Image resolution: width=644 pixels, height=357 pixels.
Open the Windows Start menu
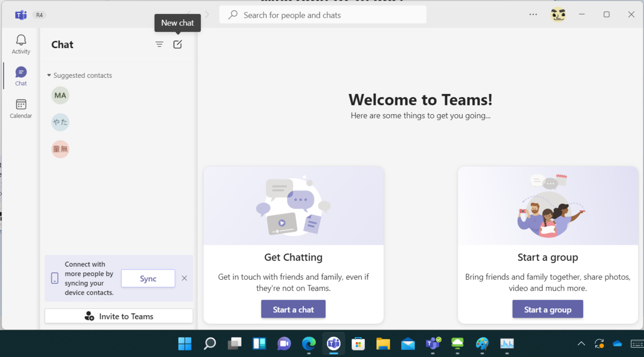185,344
